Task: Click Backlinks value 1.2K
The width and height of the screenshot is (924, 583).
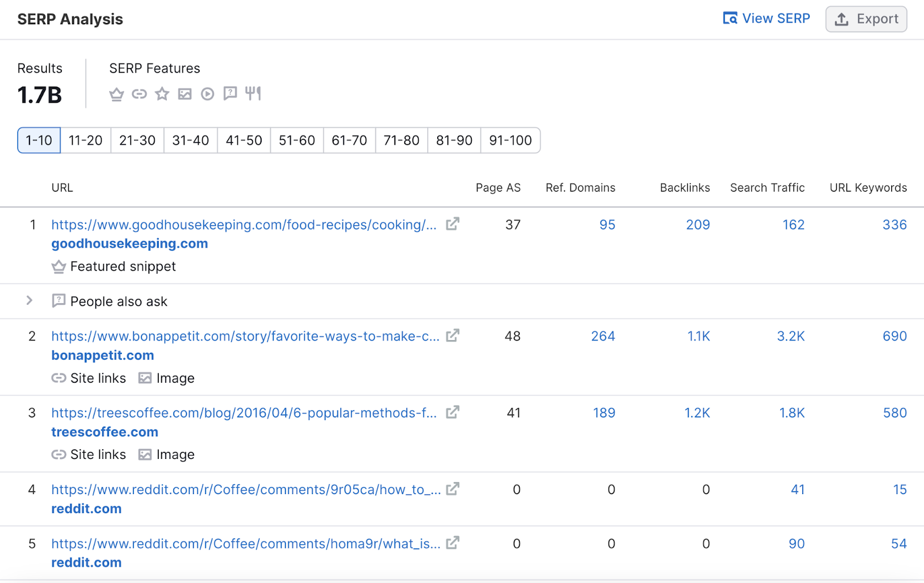Action: [x=697, y=413]
